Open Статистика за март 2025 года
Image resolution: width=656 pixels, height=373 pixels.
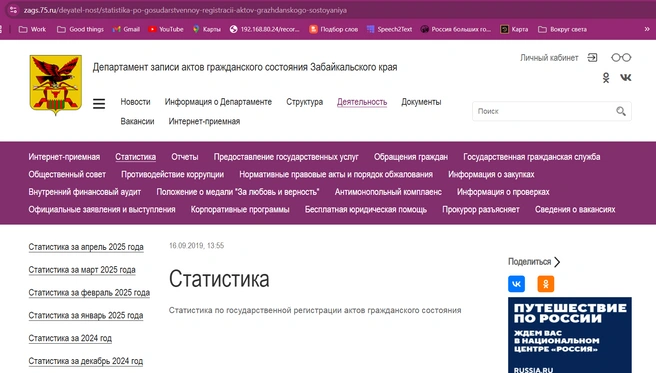click(x=82, y=270)
